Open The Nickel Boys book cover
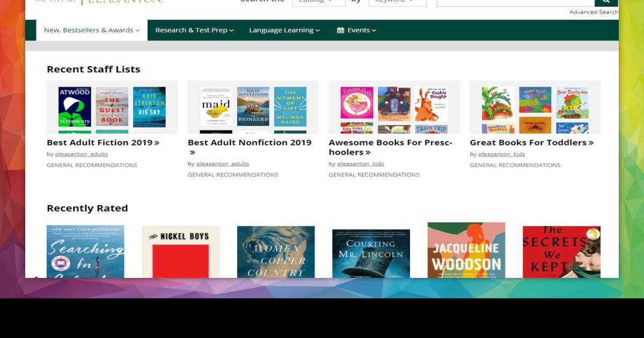Image resolution: width=644 pixels, height=338 pixels. 180,252
